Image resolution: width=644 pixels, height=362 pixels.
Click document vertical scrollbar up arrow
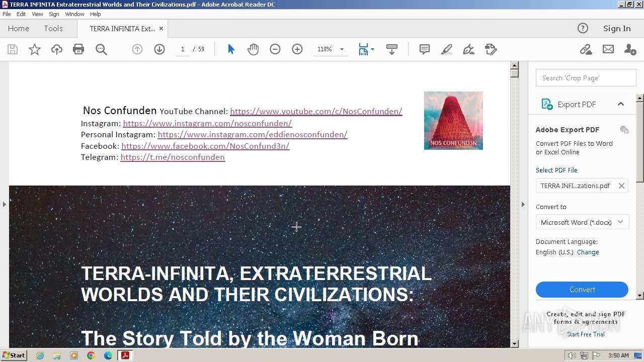[x=514, y=65]
